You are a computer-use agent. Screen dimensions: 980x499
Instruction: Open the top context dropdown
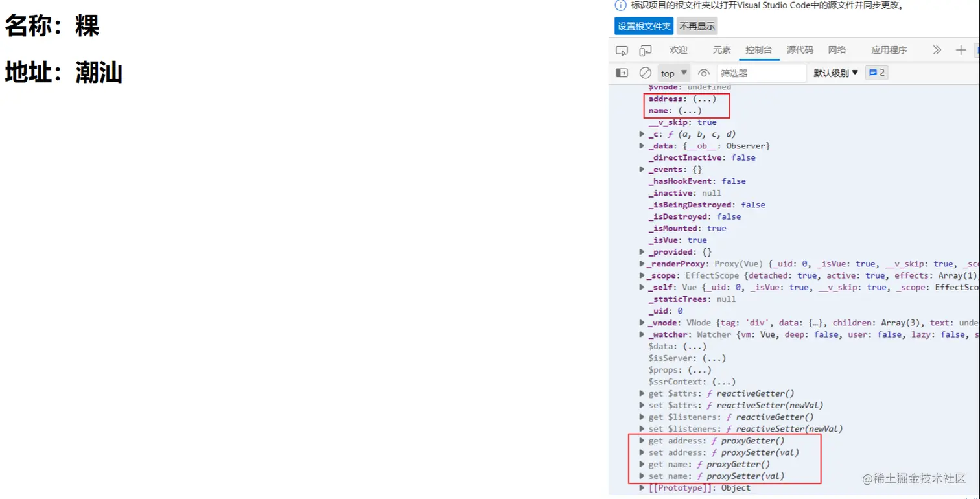674,73
